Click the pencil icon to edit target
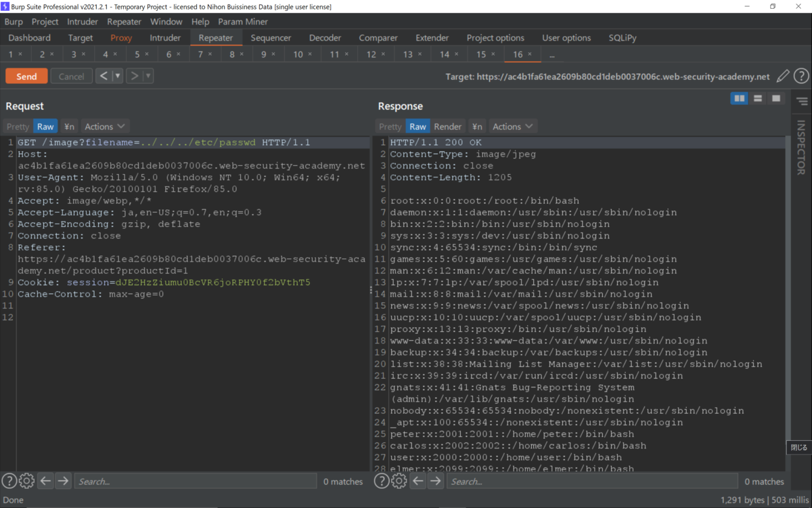This screenshot has height=508, width=812. (783, 77)
